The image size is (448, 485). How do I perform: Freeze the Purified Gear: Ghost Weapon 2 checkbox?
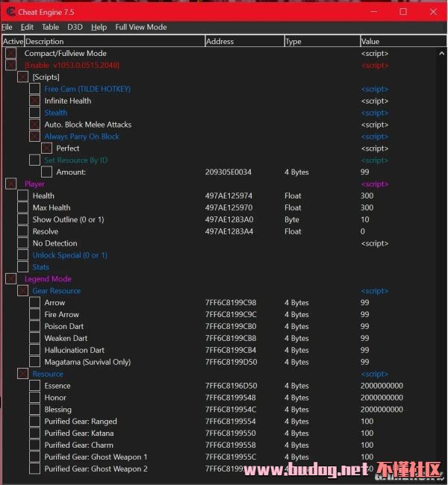(34, 469)
